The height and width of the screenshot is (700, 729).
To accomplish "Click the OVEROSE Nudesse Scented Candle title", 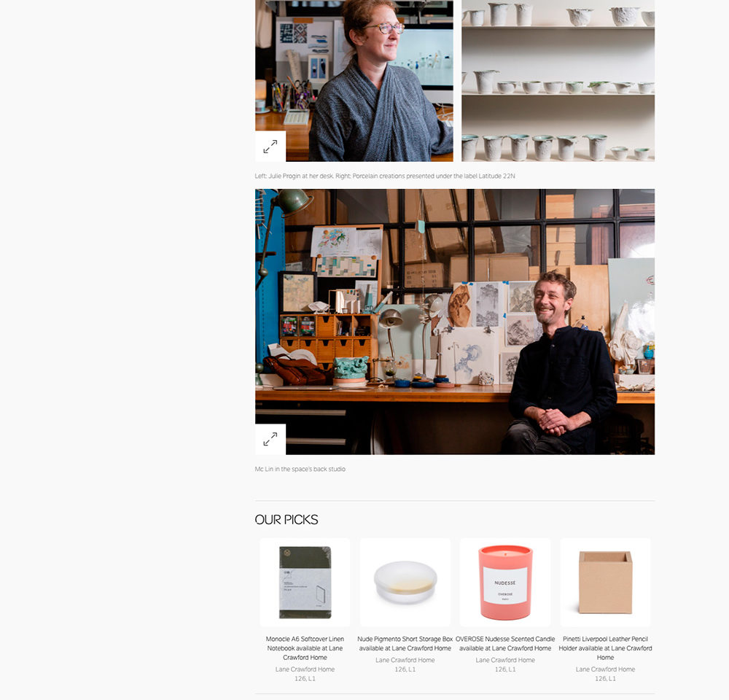I will [x=505, y=643].
